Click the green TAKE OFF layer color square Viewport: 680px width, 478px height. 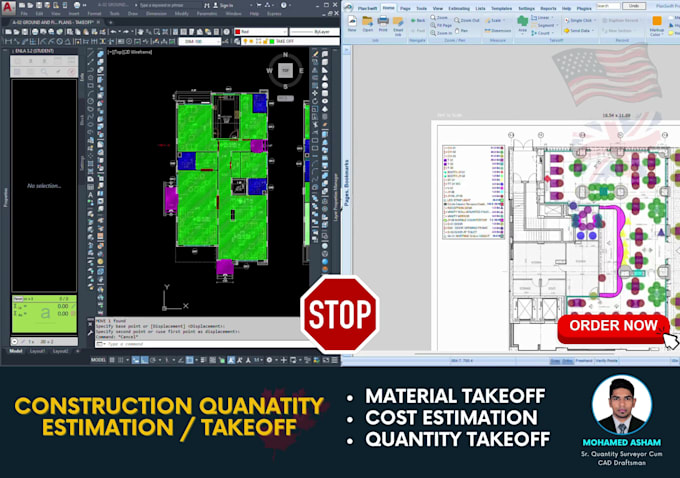pyautogui.click(x=272, y=42)
